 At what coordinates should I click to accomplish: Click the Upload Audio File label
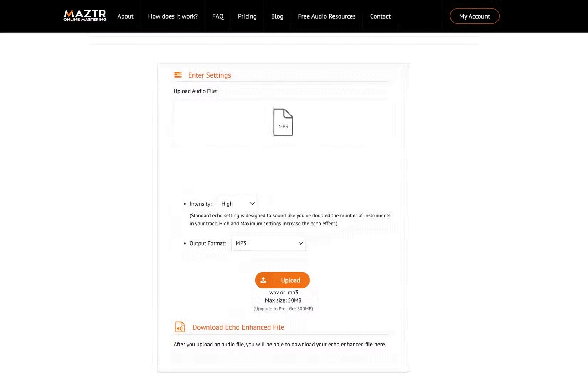196,91
